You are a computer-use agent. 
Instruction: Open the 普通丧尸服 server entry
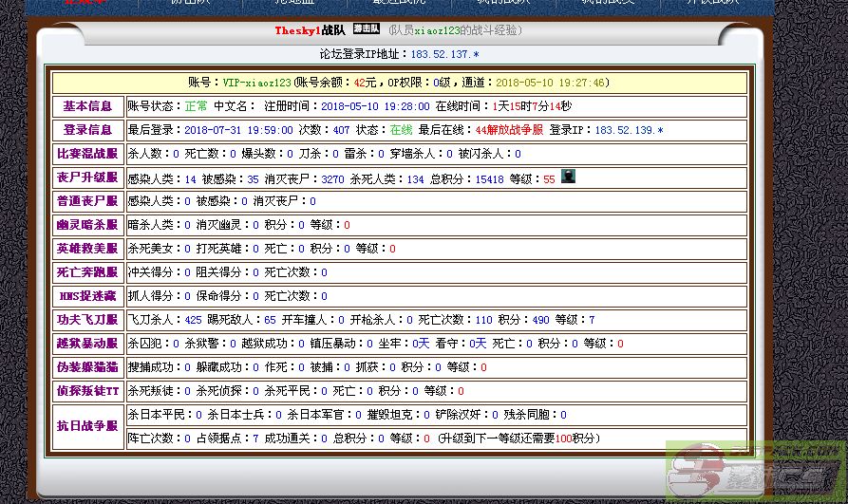tap(87, 201)
